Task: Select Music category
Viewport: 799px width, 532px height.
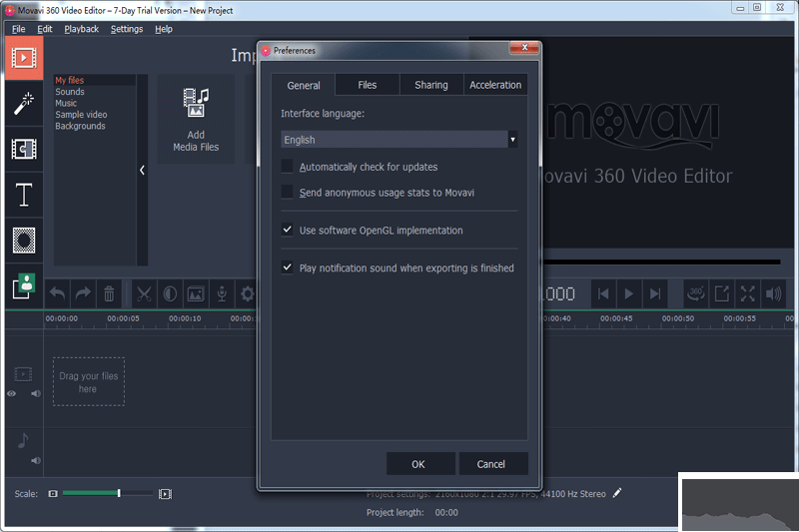Action: pos(66,103)
